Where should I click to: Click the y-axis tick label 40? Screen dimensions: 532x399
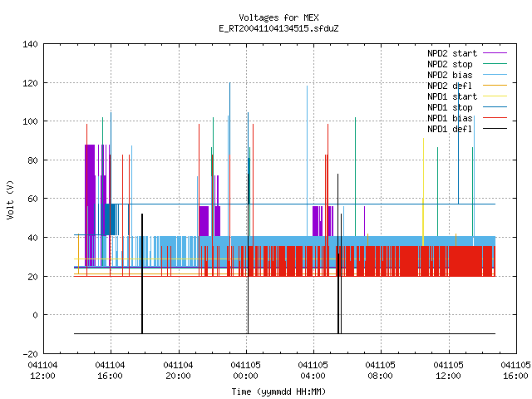32,238
